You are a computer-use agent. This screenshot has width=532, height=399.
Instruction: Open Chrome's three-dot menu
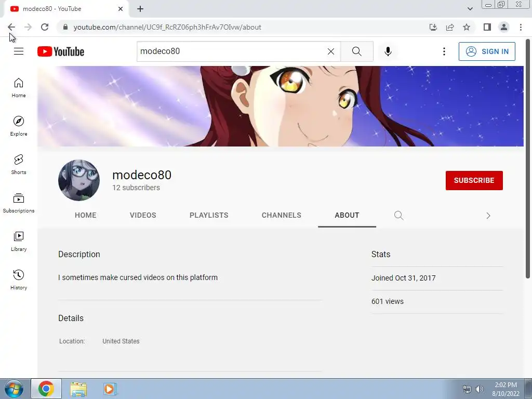pyautogui.click(x=521, y=27)
